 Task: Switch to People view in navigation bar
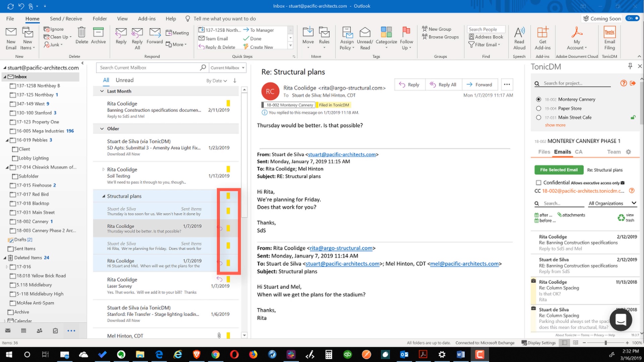tap(40, 331)
